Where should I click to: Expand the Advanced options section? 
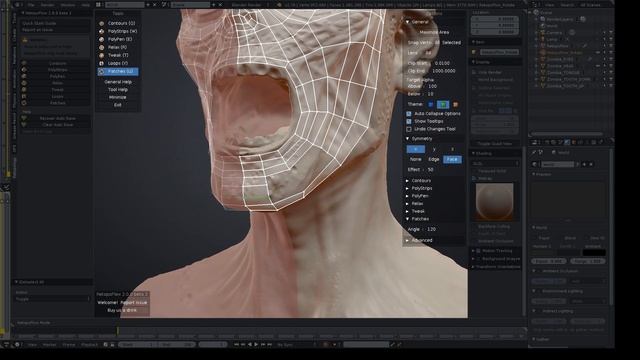pos(407,240)
